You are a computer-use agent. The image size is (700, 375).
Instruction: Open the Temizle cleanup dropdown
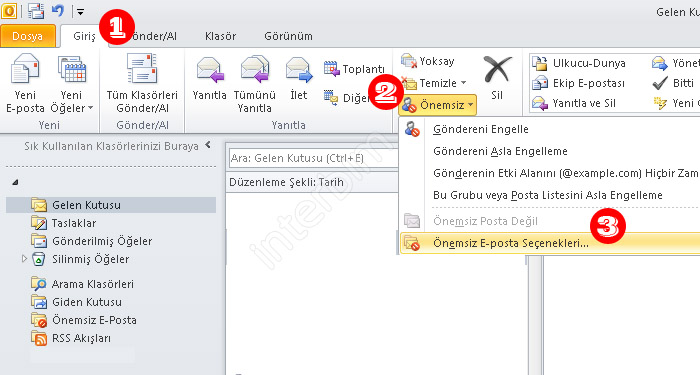(433, 83)
